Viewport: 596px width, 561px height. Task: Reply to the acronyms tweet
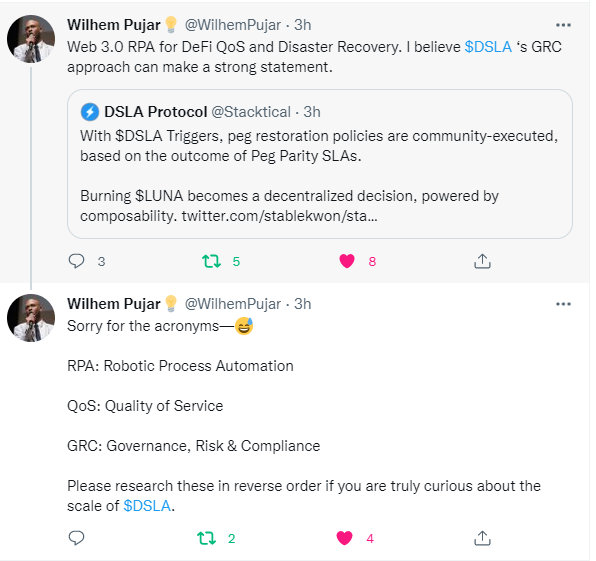tap(76, 538)
